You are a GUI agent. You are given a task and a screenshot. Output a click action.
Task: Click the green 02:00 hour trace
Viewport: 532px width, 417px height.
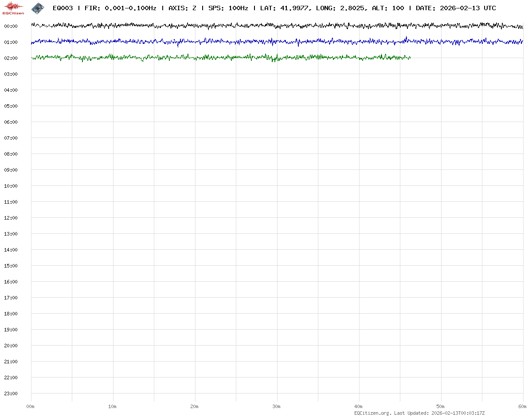(x=222, y=58)
